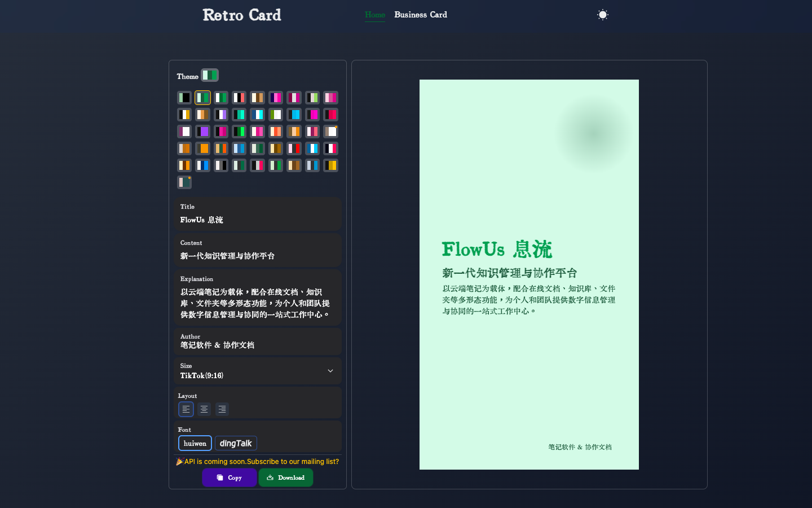Select the center-align layout icon

click(x=204, y=409)
